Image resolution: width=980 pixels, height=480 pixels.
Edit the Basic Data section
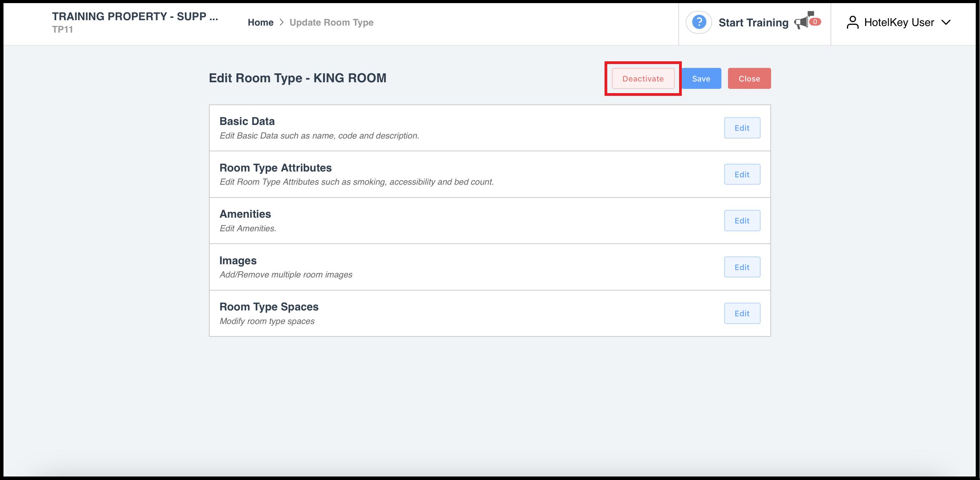[x=742, y=128]
